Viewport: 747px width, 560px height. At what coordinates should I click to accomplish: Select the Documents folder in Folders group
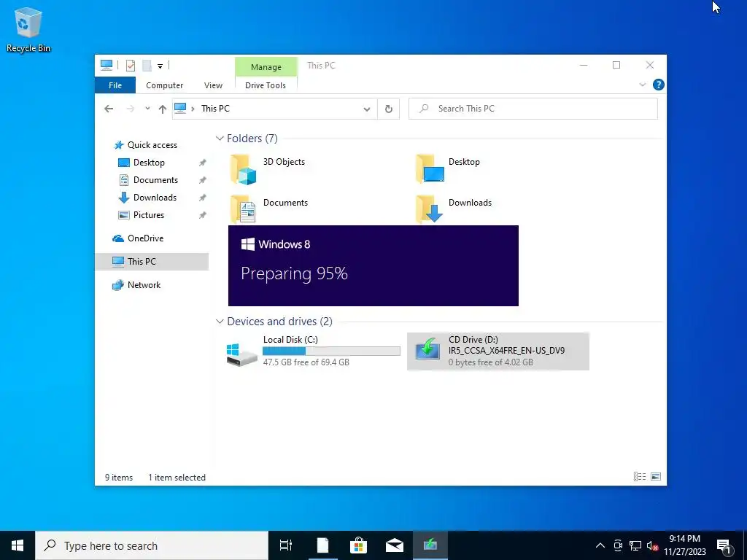(269, 209)
